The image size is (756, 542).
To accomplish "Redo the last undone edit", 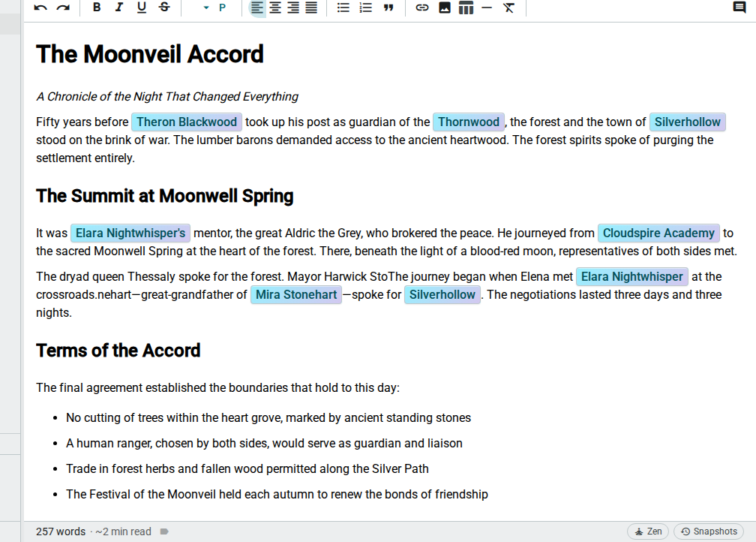I will pyautogui.click(x=63, y=8).
